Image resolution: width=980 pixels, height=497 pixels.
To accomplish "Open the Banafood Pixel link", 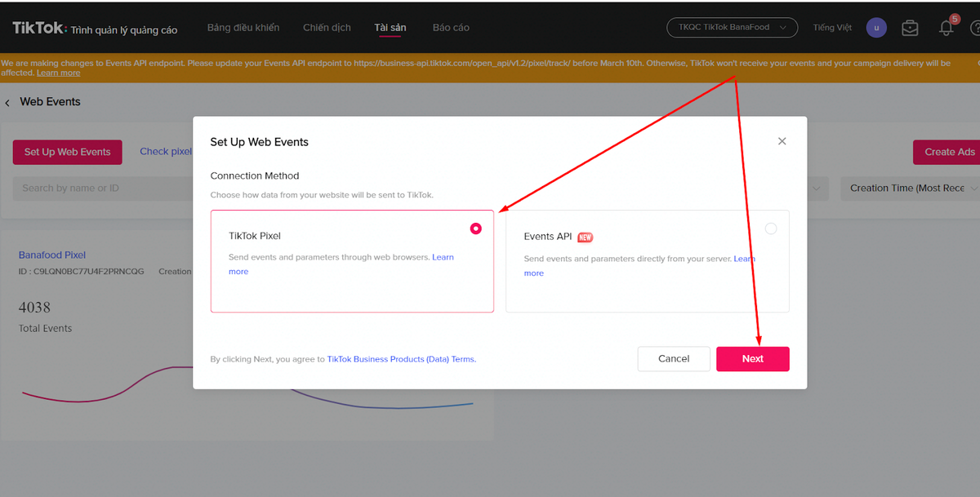I will (x=52, y=255).
